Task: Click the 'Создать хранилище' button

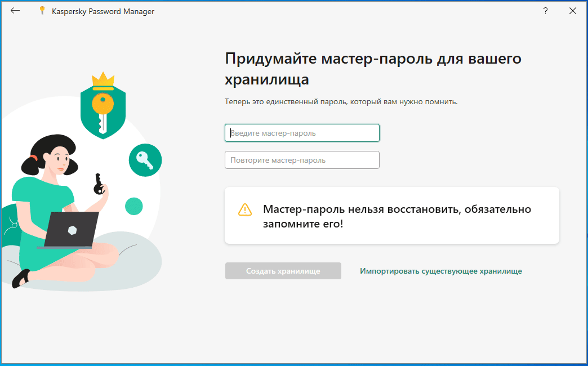Action: pyautogui.click(x=283, y=271)
